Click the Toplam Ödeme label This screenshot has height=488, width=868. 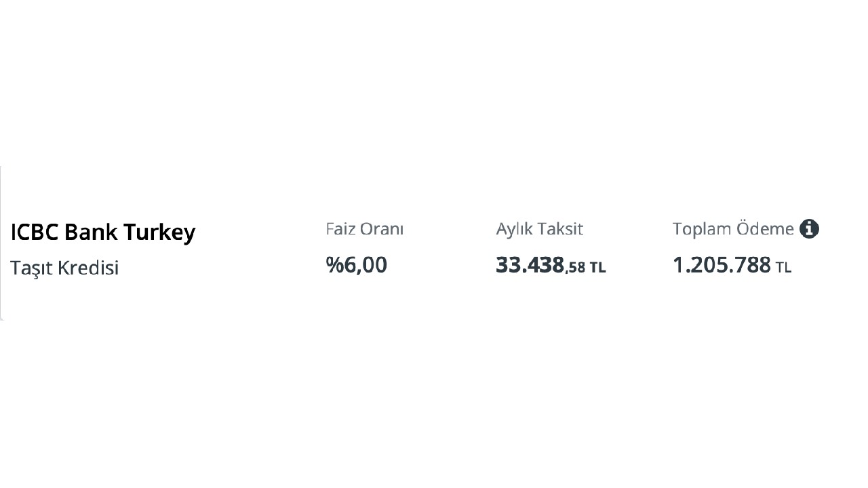pos(733,229)
